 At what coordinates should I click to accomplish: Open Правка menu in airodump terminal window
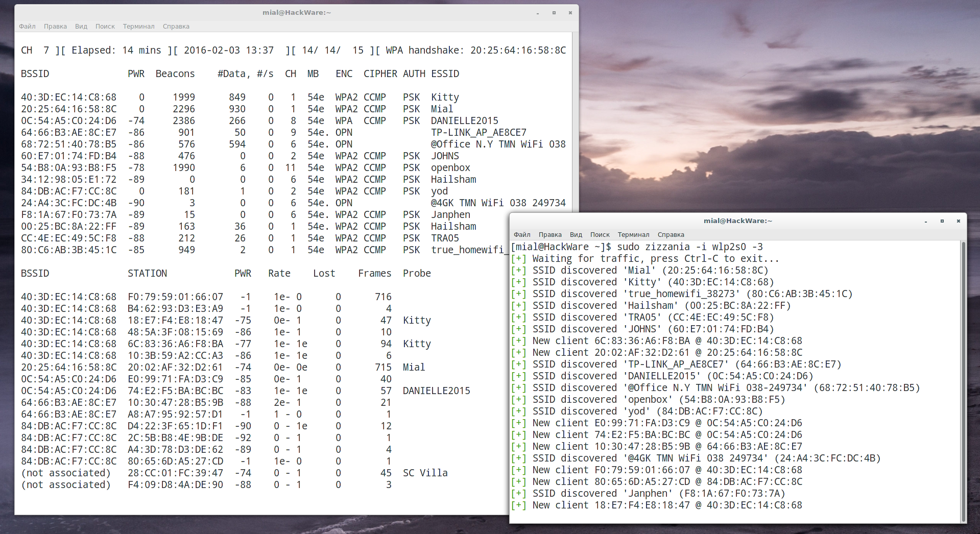point(55,27)
